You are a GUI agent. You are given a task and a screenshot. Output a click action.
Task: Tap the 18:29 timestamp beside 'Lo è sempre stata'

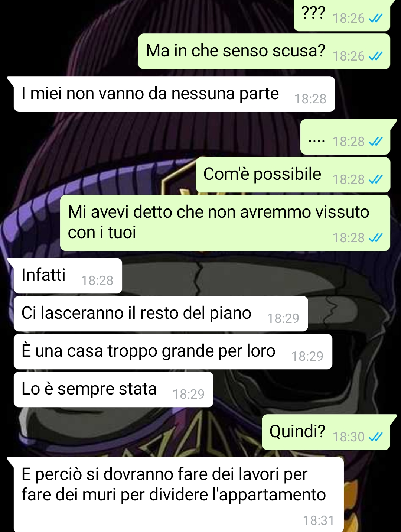coord(189,394)
